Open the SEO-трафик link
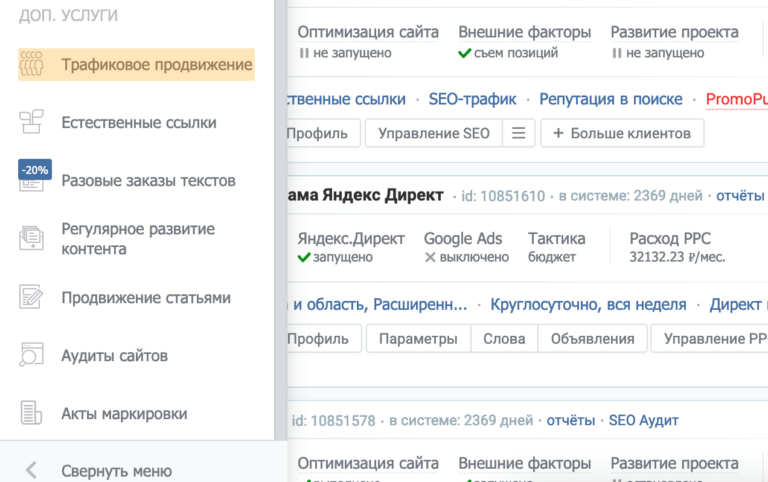The width and height of the screenshot is (768, 482). pyautogui.click(x=472, y=99)
